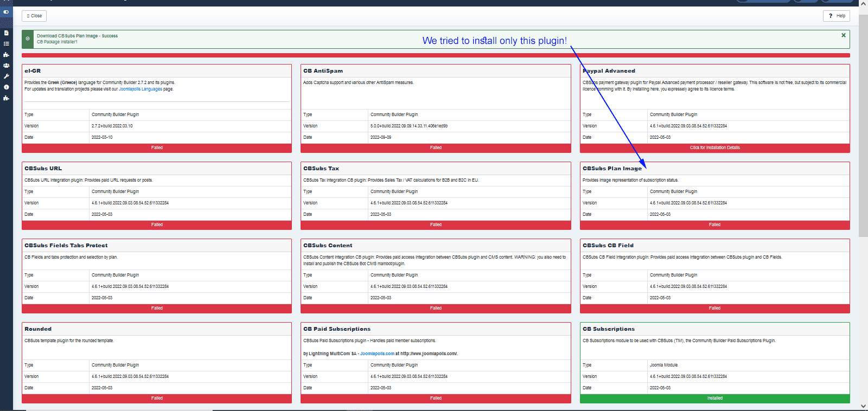868x411 pixels.
Task: Select the 'Rounded' card title
Action: point(38,329)
